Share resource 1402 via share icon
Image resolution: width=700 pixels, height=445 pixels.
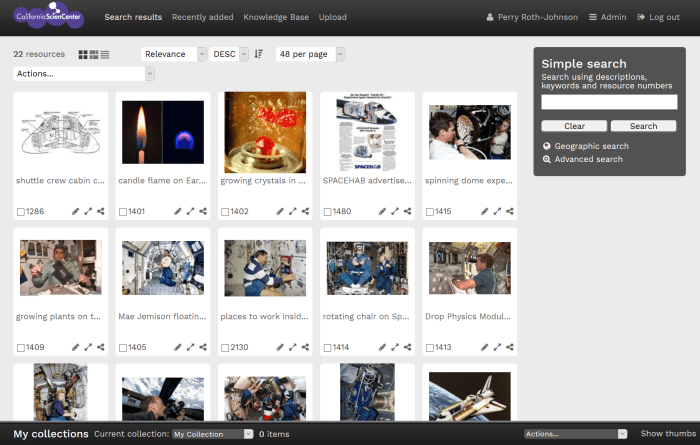point(305,211)
